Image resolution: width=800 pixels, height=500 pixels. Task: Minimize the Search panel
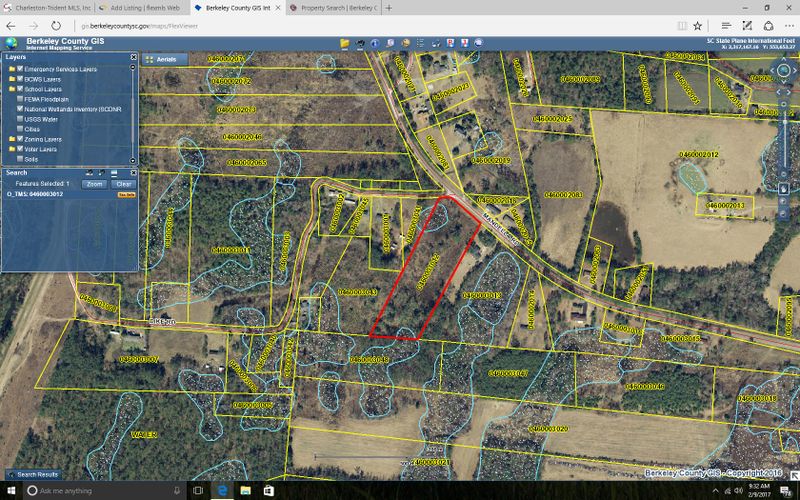coord(114,173)
